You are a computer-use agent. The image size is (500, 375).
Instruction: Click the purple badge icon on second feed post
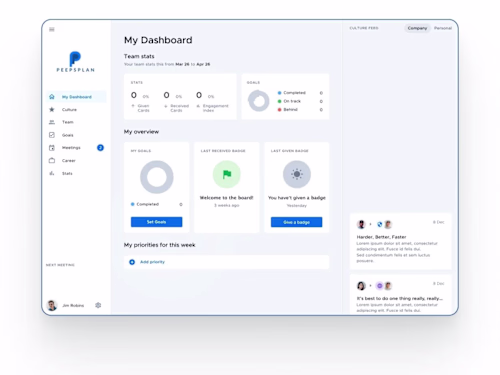[379, 286]
